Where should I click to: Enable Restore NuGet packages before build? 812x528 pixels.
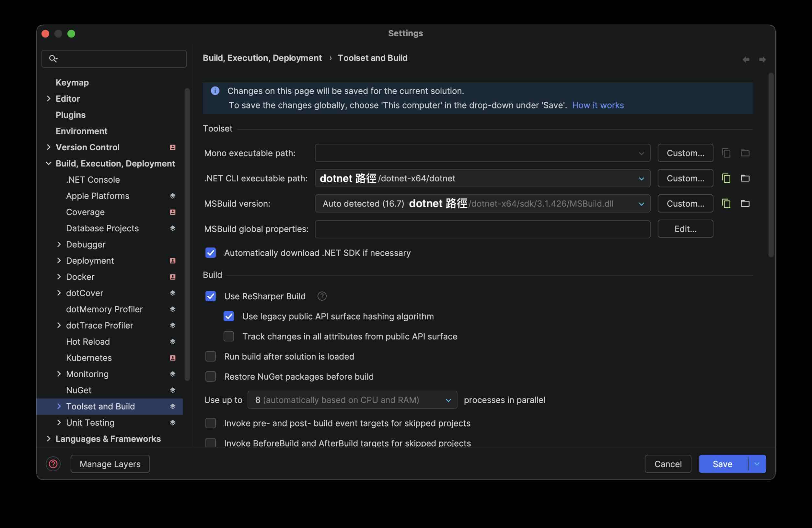(211, 376)
